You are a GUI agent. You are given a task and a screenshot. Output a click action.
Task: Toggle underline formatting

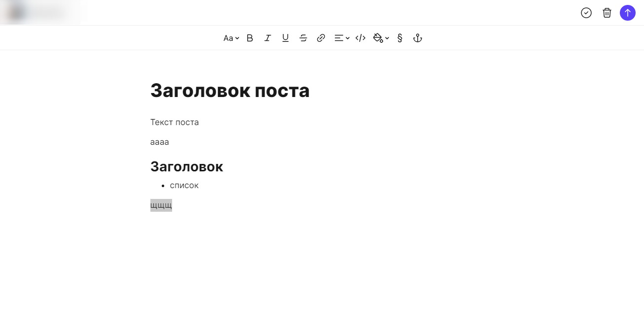click(x=286, y=38)
